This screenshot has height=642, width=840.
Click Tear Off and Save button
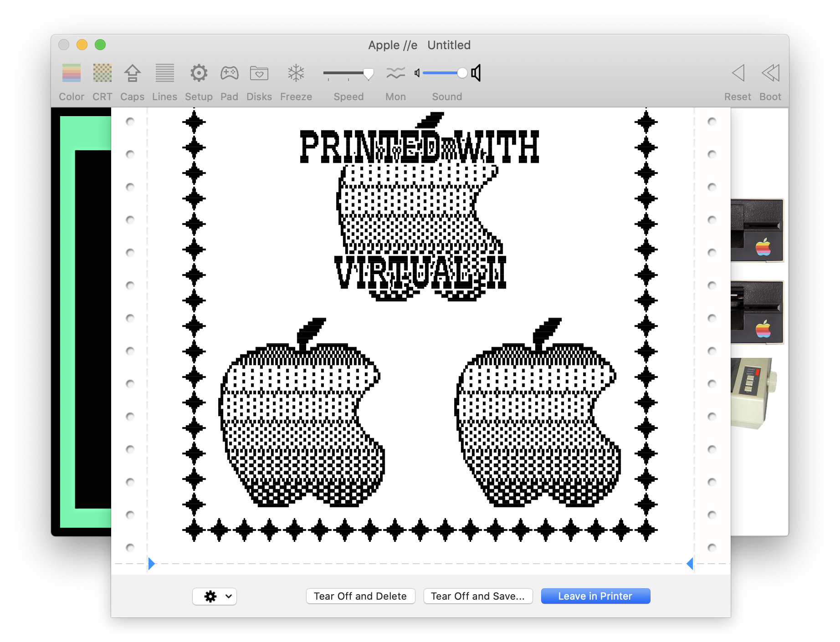click(x=478, y=596)
